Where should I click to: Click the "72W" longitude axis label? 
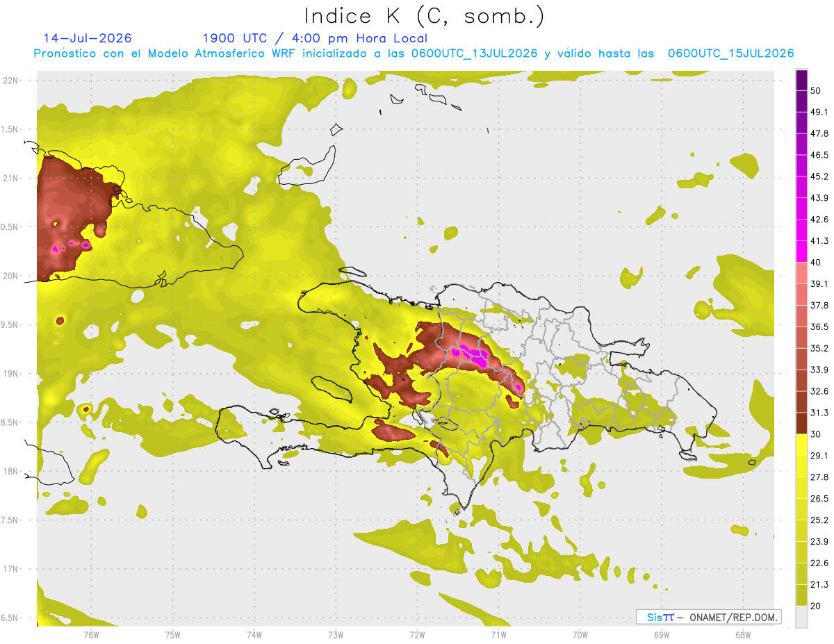[417, 634]
